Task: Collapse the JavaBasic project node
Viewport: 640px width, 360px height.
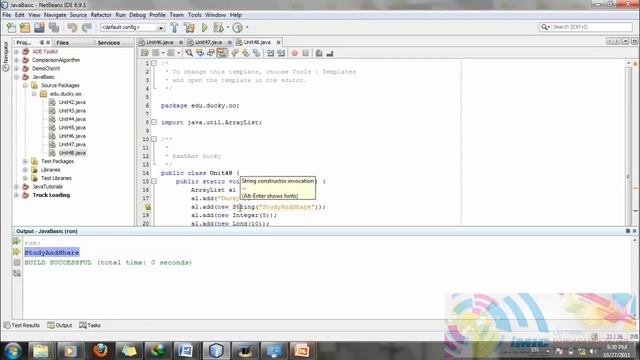Action: point(16,77)
